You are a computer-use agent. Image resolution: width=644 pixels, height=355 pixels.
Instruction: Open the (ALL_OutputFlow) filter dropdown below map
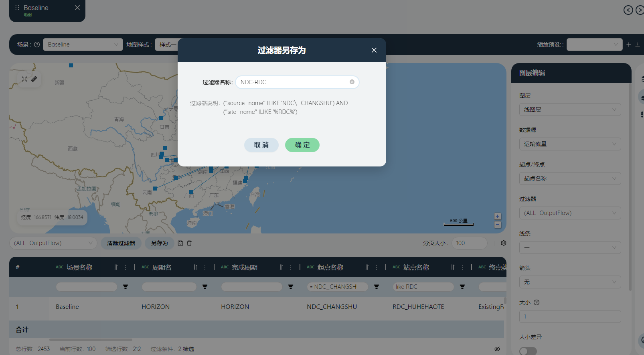pos(53,243)
